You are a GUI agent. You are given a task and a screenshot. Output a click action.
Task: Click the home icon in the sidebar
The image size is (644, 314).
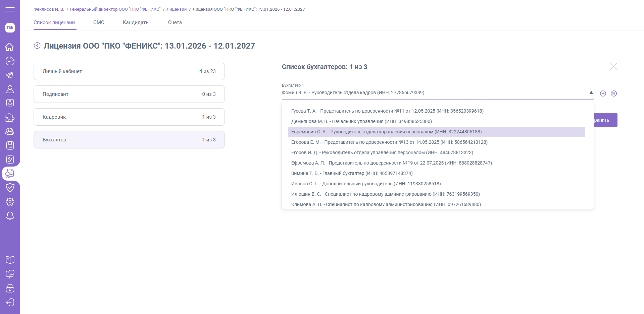pyautogui.click(x=10, y=47)
